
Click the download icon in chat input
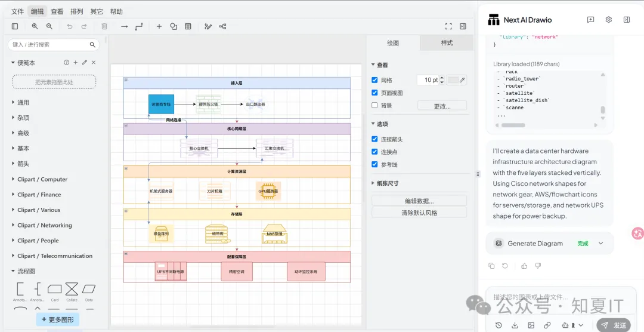point(515,325)
